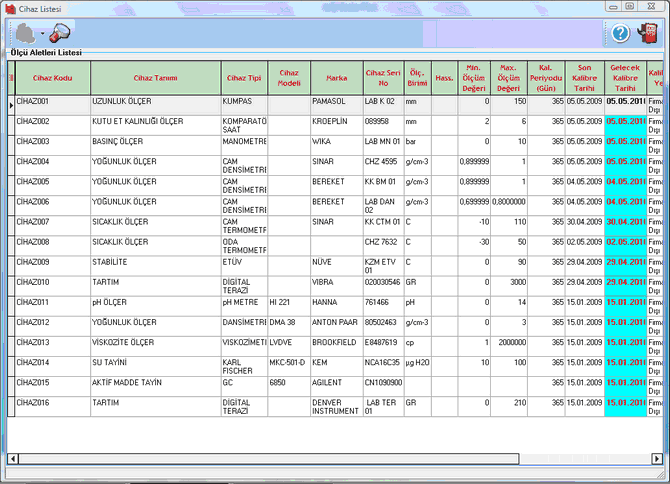
Task: Select cell CİHAZ001
Action: click(x=53, y=105)
